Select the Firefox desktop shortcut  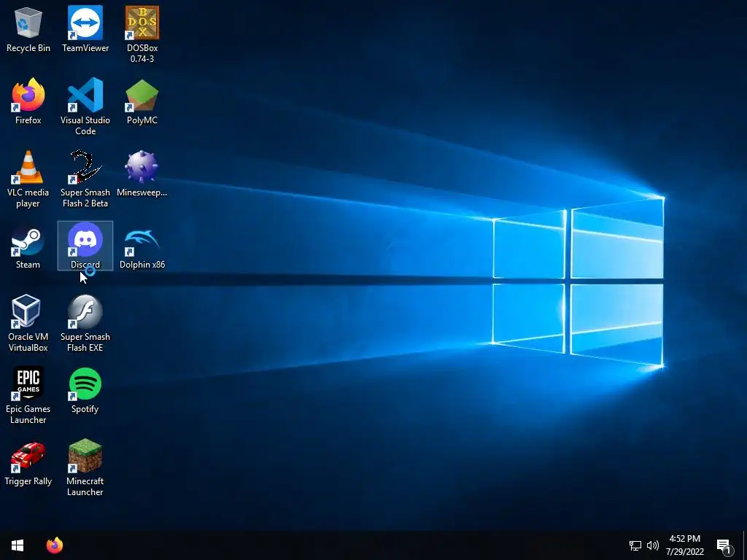28,101
